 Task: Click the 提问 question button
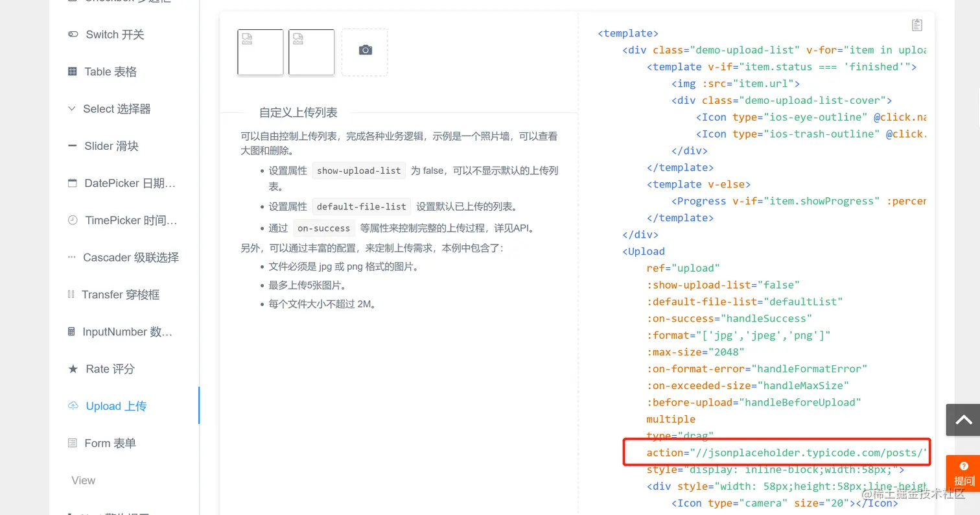964,473
